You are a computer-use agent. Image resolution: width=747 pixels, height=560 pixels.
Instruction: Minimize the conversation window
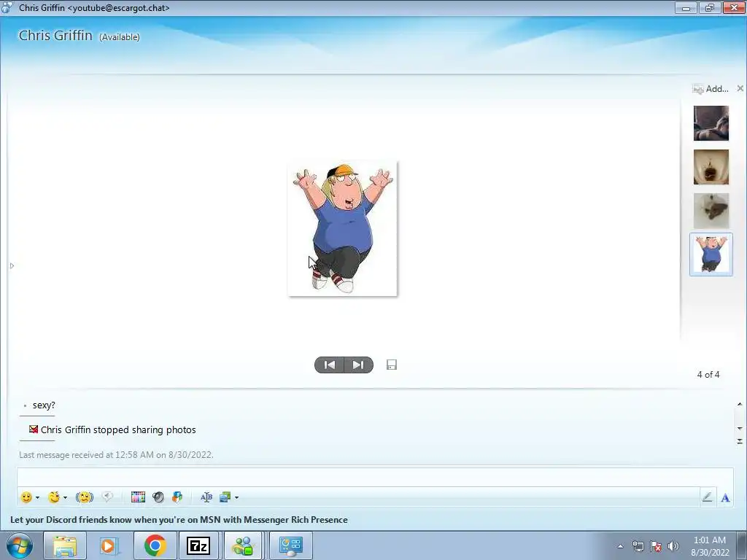[686, 7]
